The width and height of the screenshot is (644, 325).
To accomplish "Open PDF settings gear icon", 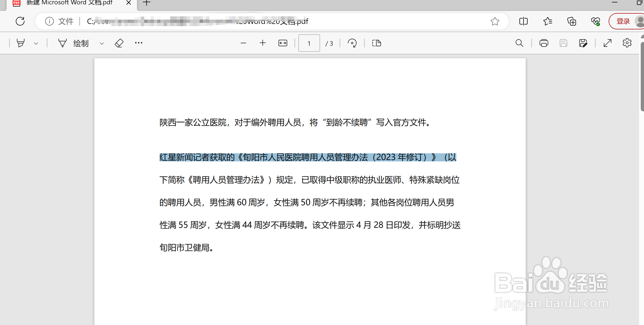I will [627, 43].
